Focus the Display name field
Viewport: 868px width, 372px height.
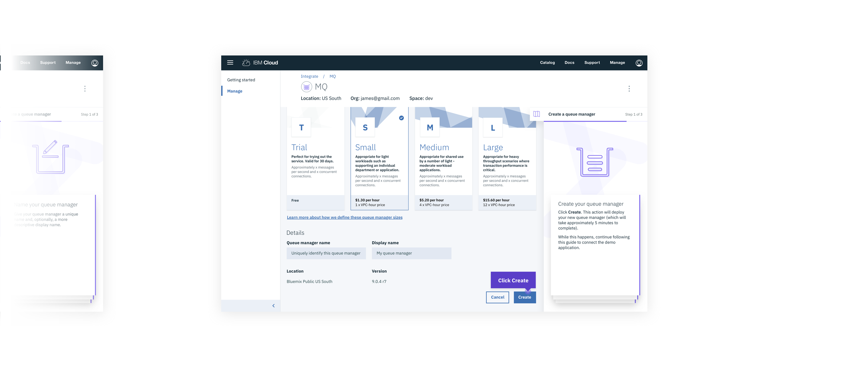click(x=411, y=253)
